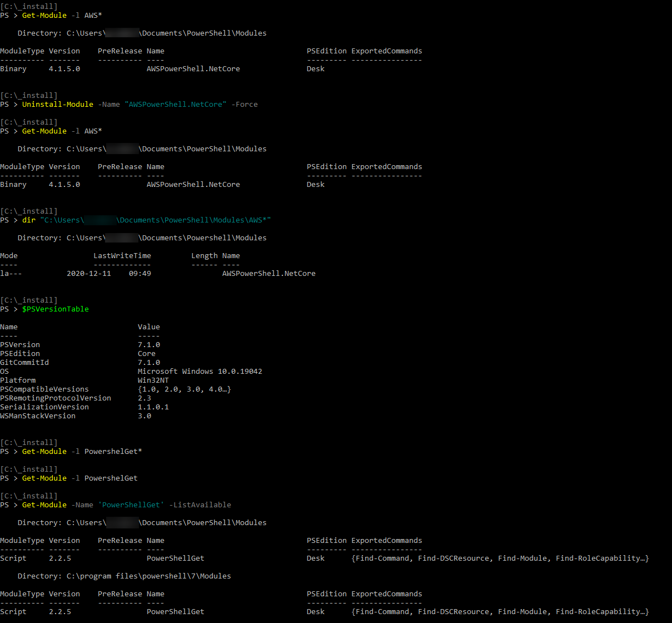Click the dir command word

[29, 220]
